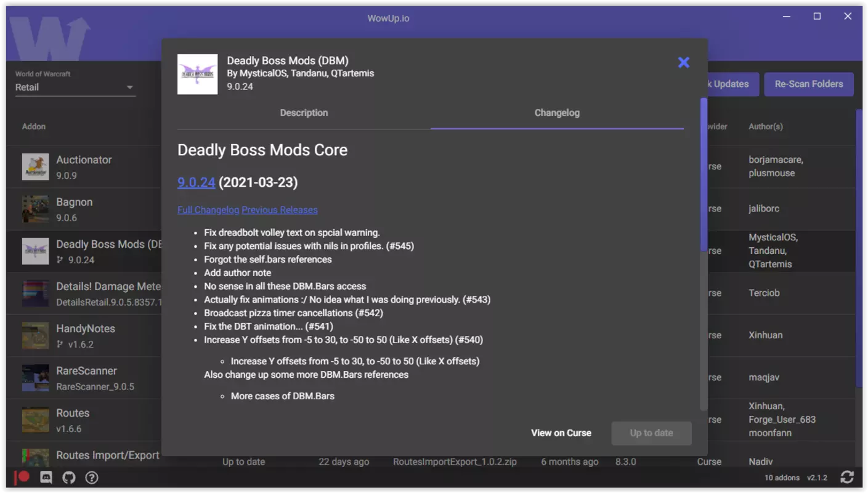Click the refresh icon beside version v2.1.2
Screen dimensions: 868x493
point(847,477)
